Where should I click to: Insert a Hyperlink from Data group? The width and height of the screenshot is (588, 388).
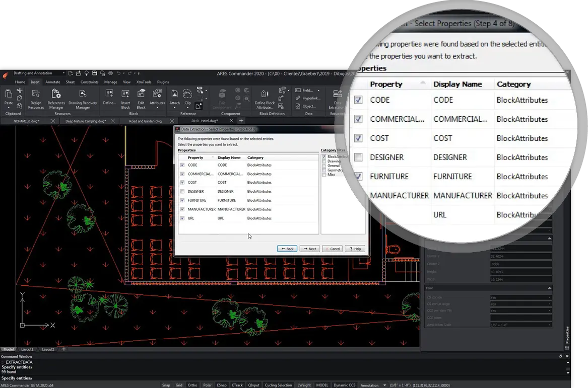[x=308, y=98]
